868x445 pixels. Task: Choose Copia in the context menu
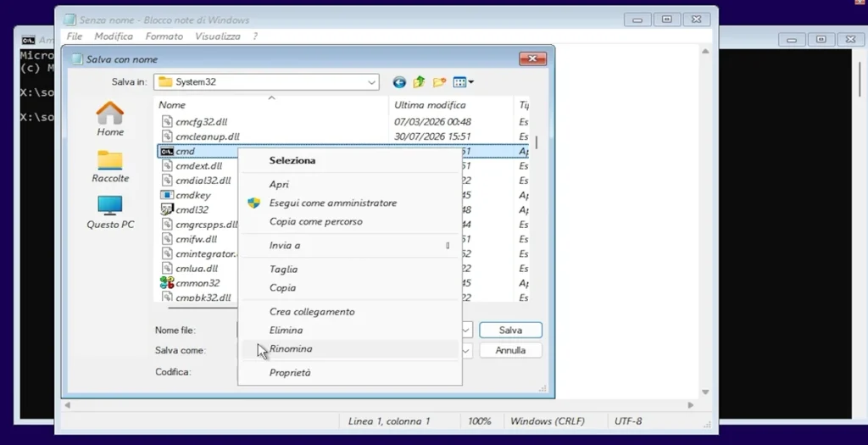[349, 288]
